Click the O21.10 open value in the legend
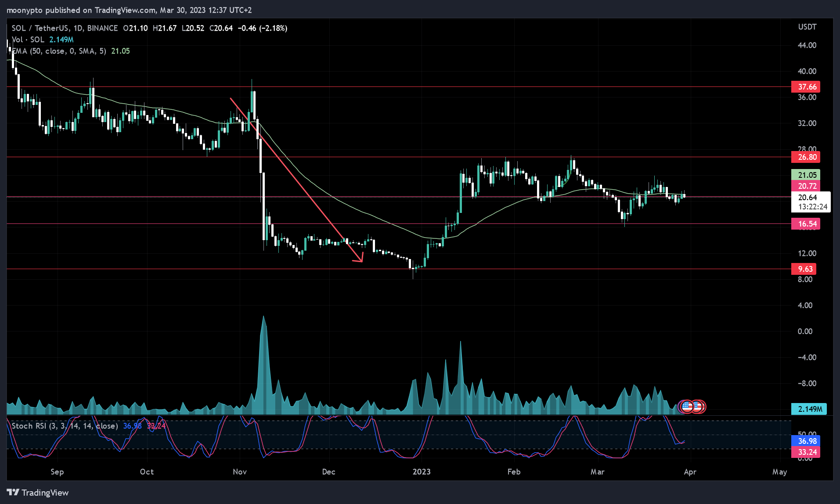The height and width of the screenshot is (504, 840). tap(135, 28)
